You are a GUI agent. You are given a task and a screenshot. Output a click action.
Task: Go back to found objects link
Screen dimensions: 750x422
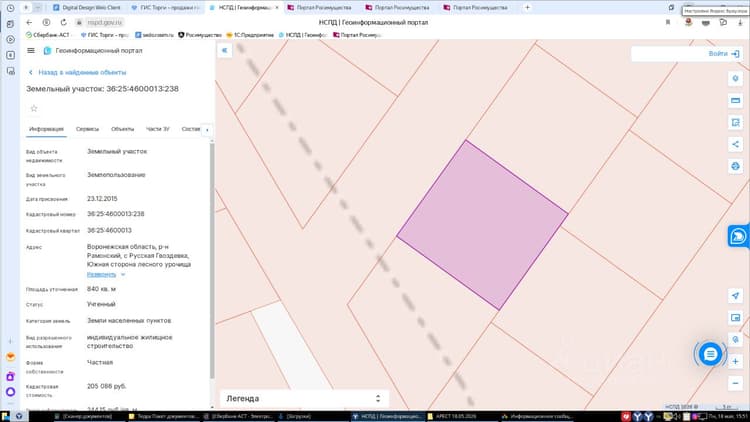(x=77, y=72)
